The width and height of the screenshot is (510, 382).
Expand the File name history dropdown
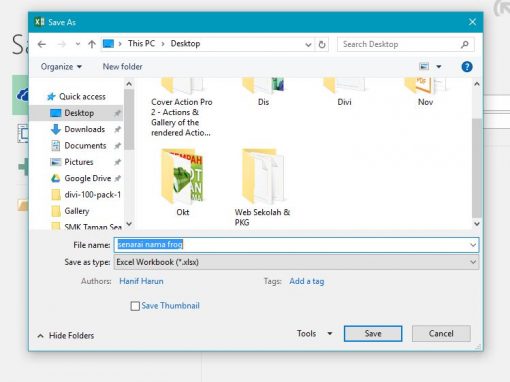point(473,245)
